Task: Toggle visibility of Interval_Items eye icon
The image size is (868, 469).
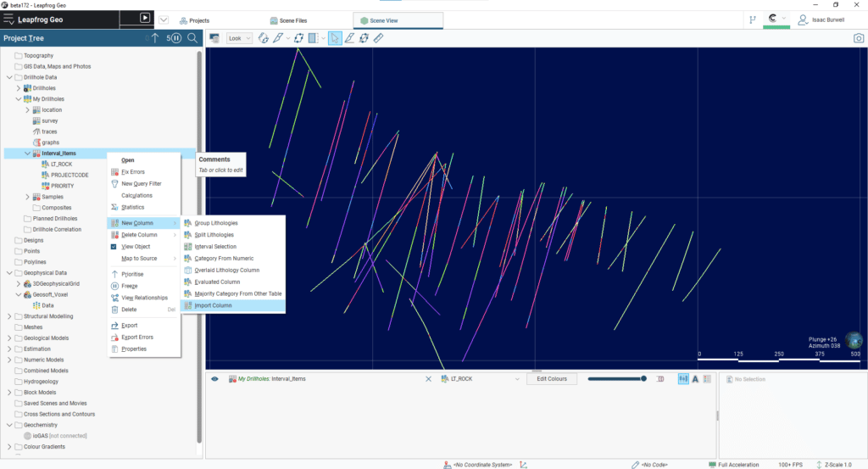Action: [214, 379]
